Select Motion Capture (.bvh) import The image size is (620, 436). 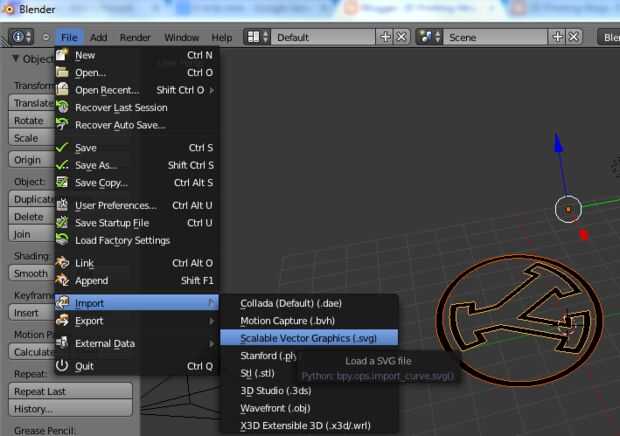click(x=309, y=321)
